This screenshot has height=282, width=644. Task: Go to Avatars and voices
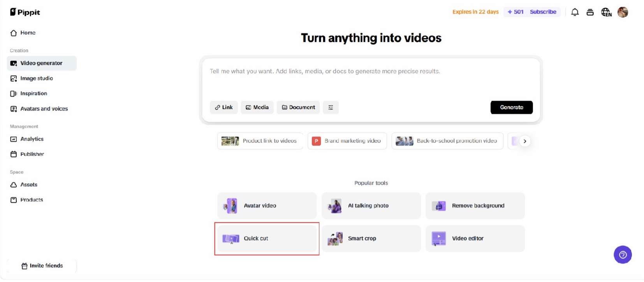coord(44,109)
